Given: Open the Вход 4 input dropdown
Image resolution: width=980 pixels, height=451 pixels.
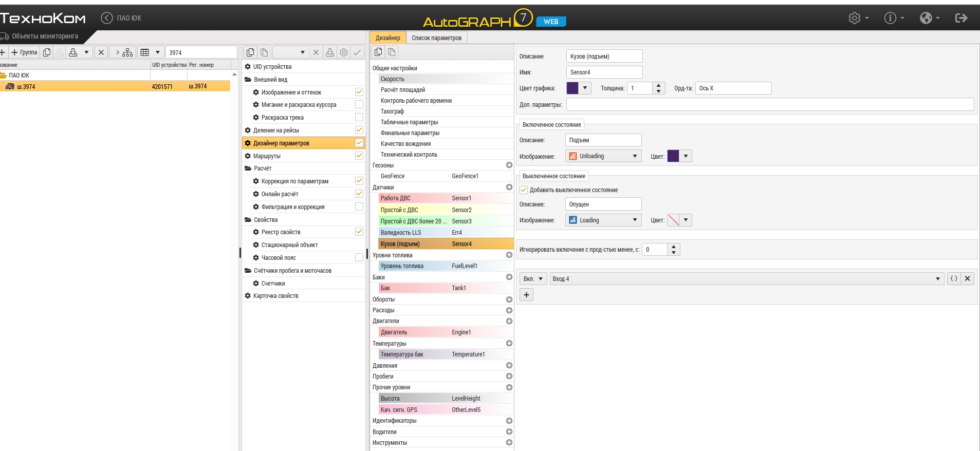Looking at the screenshot, I should [x=747, y=278].
